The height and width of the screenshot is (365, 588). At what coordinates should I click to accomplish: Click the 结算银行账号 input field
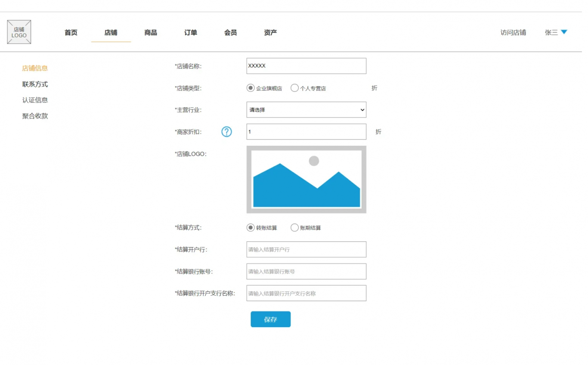click(x=306, y=272)
